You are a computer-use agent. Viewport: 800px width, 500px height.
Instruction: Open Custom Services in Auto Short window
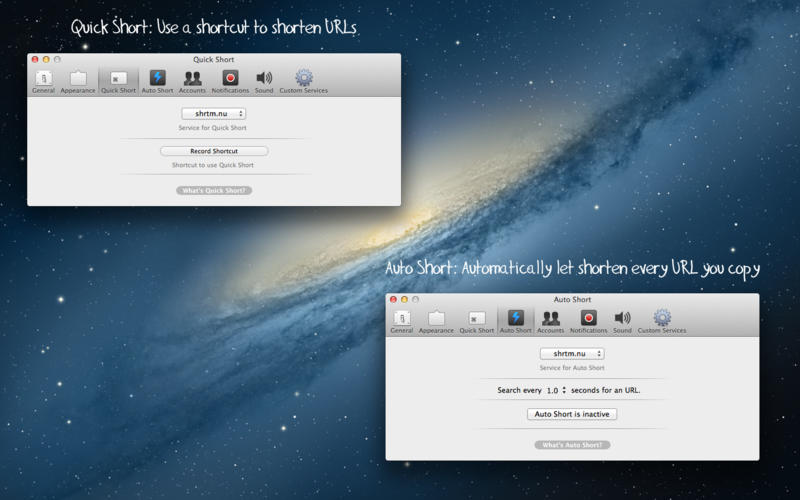click(x=662, y=322)
